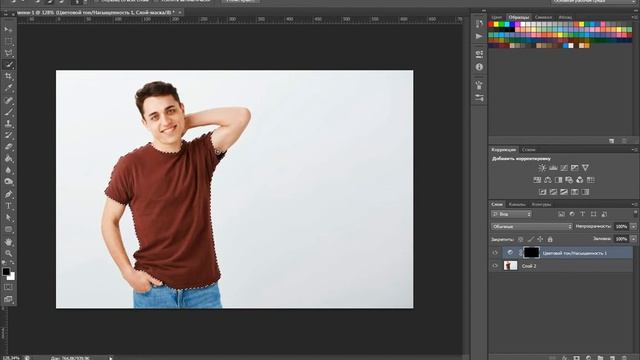Toggle lock all (padlock) for the layer
The height and width of the screenshot is (360, 640).
(550, 240)
